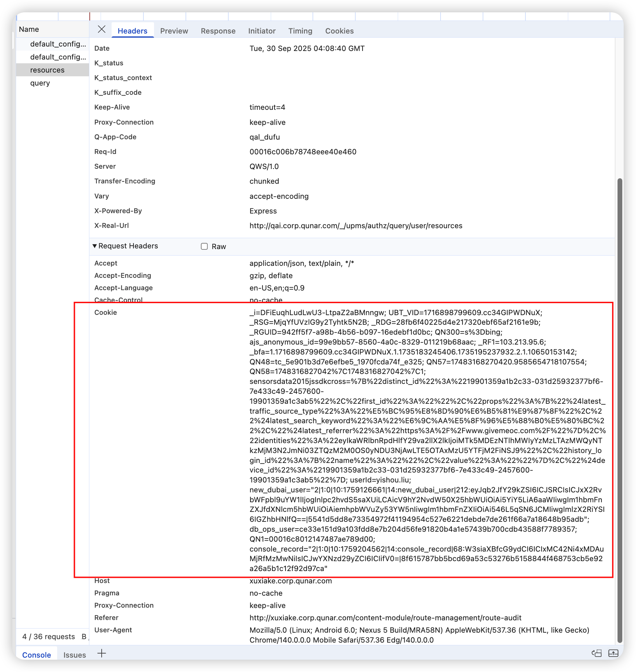Screen dimensions: 636x672
Task: Collapse the Request Headers section
Action: point(95,246)
